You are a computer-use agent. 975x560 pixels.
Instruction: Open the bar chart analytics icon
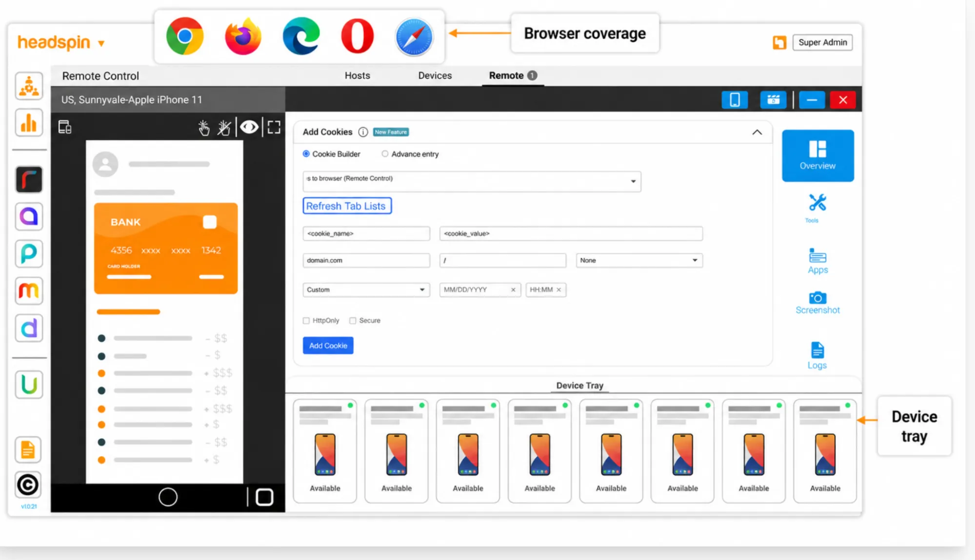(x=29, y=123)
